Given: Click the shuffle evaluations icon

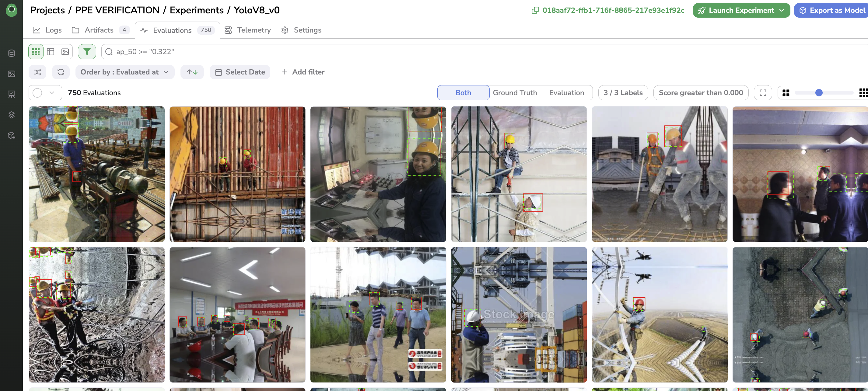Looking at the screenshot, I should click(x=37, y=72).
